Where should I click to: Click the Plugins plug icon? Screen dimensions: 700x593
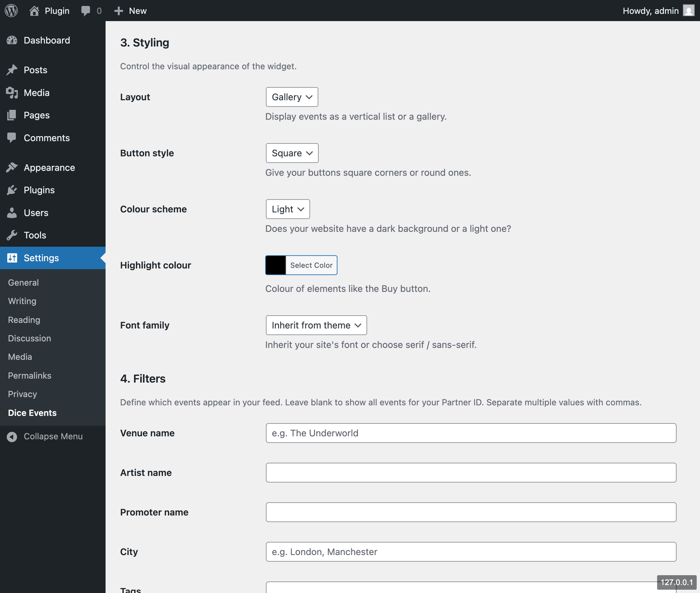(12, 190)
